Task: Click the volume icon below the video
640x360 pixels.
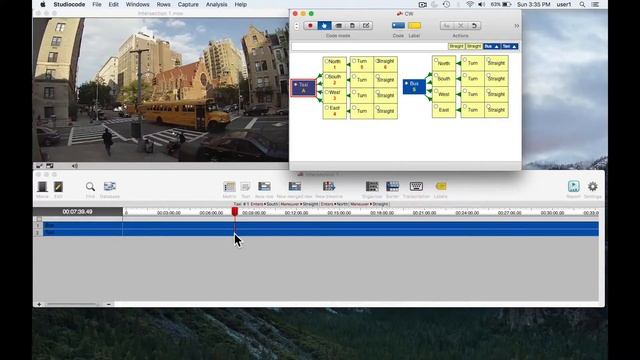Action: point(75,166)
